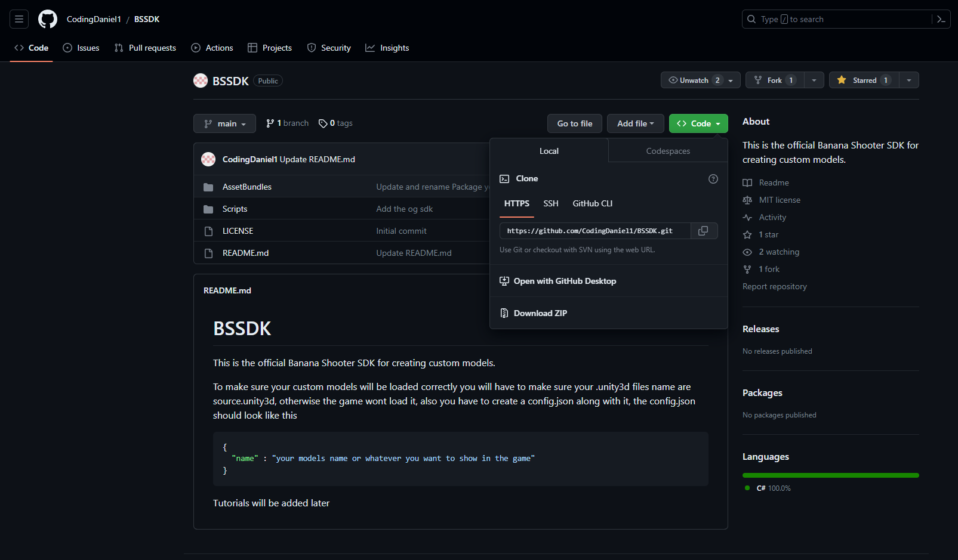Open the main branch selector dropdown
The height and width of the screenshot is (560, 958).
(x=224, y=123)
